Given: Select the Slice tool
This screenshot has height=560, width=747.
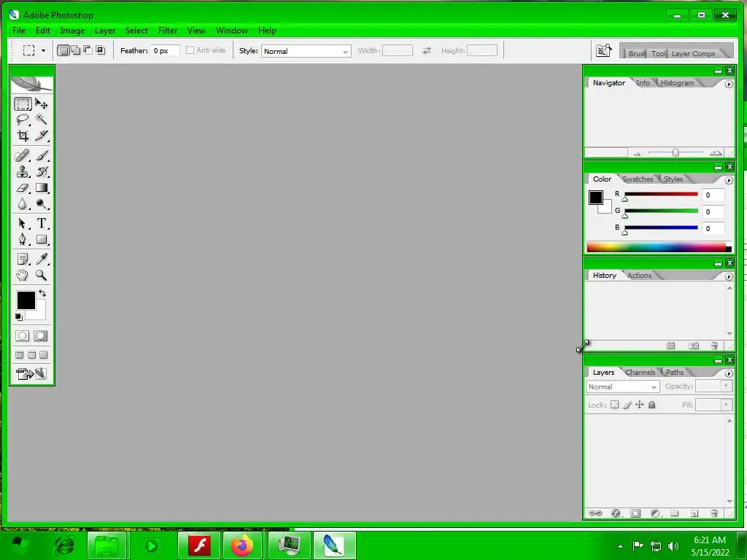Looking at the screenshot, I should pyautogui.click(x=42, y=136).
